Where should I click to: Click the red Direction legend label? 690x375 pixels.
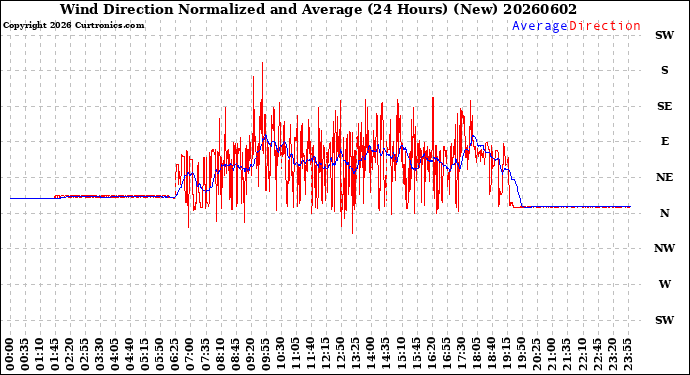(605, 26)
